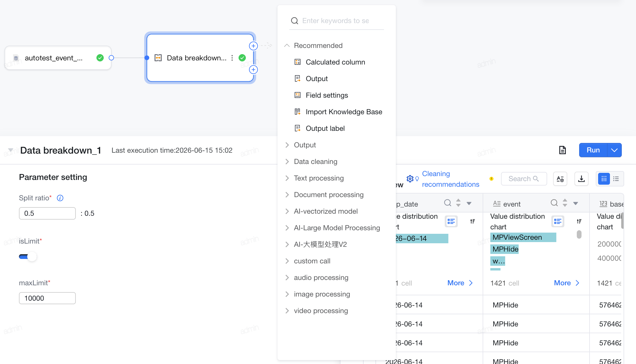Toggle the isLimit switch

(28, 257)
